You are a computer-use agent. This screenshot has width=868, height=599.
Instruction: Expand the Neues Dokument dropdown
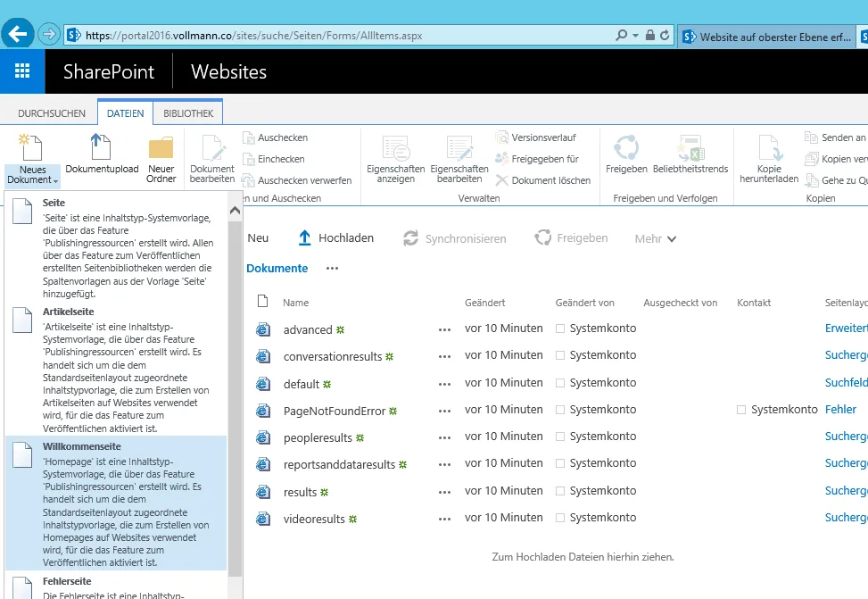(33, 175)
